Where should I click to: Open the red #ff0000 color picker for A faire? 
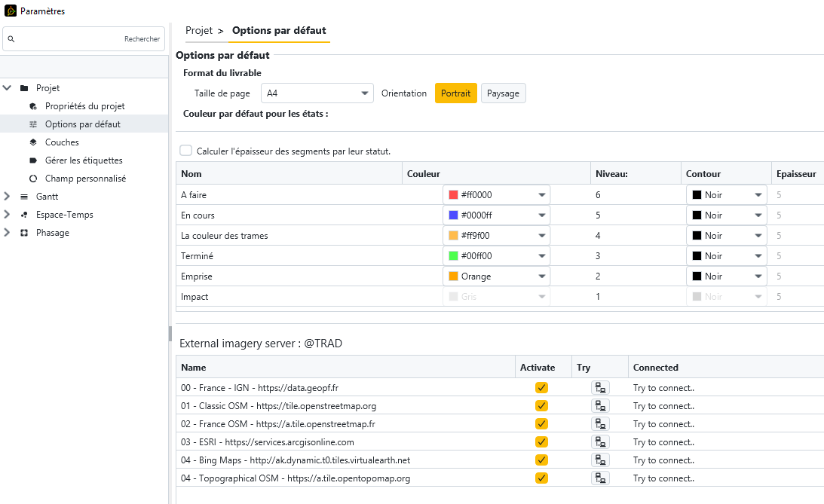coord(496,195)
